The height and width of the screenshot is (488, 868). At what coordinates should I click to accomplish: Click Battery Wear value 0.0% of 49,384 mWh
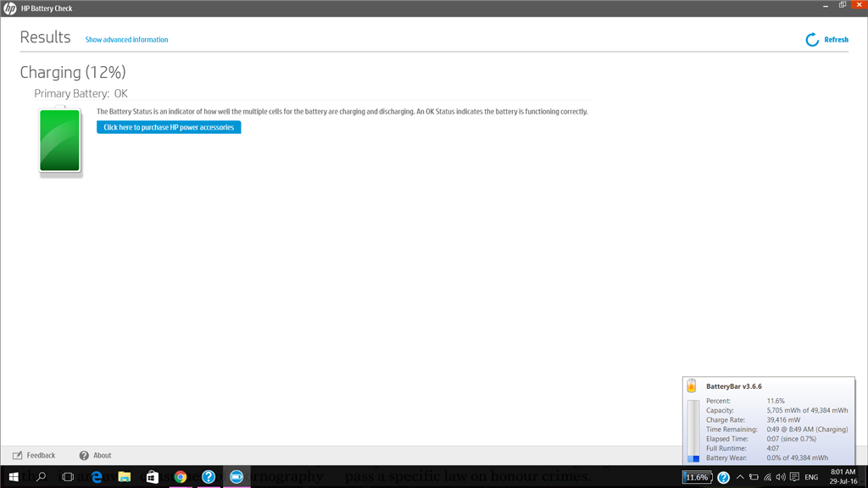coord(798,457)
